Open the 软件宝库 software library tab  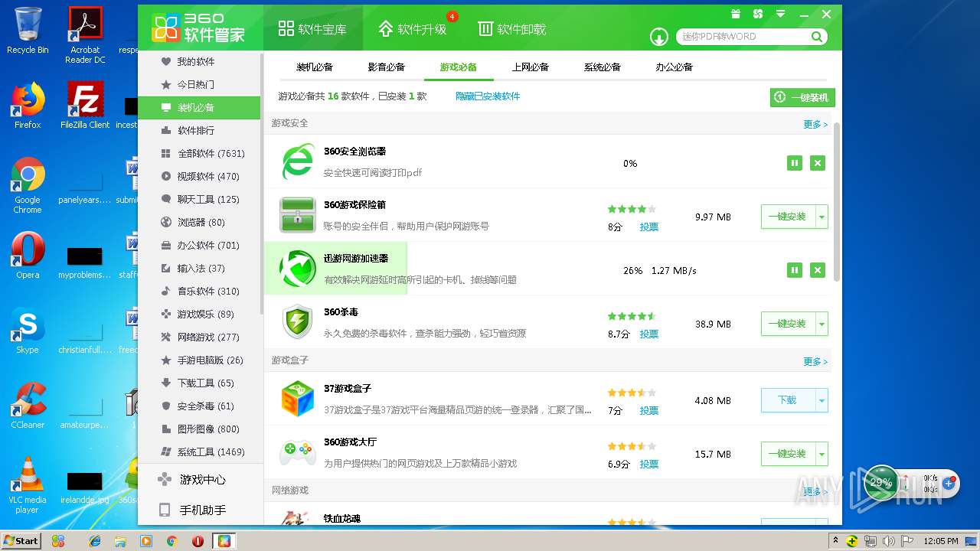pyautogui.click(x=312, y=29)
